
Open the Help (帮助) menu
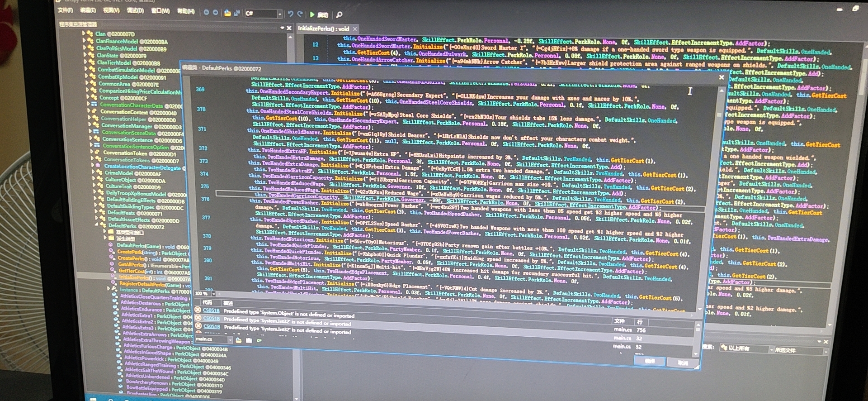click(x=186, y=11)
